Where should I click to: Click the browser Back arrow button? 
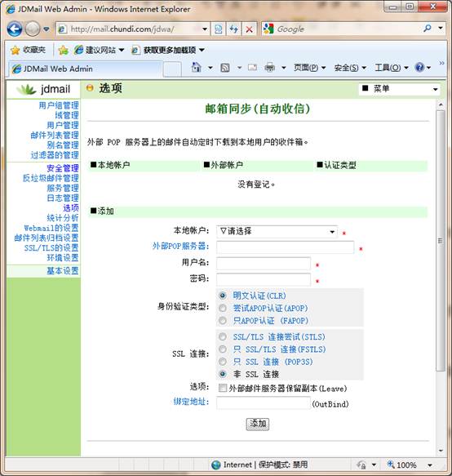click(15, 29)
